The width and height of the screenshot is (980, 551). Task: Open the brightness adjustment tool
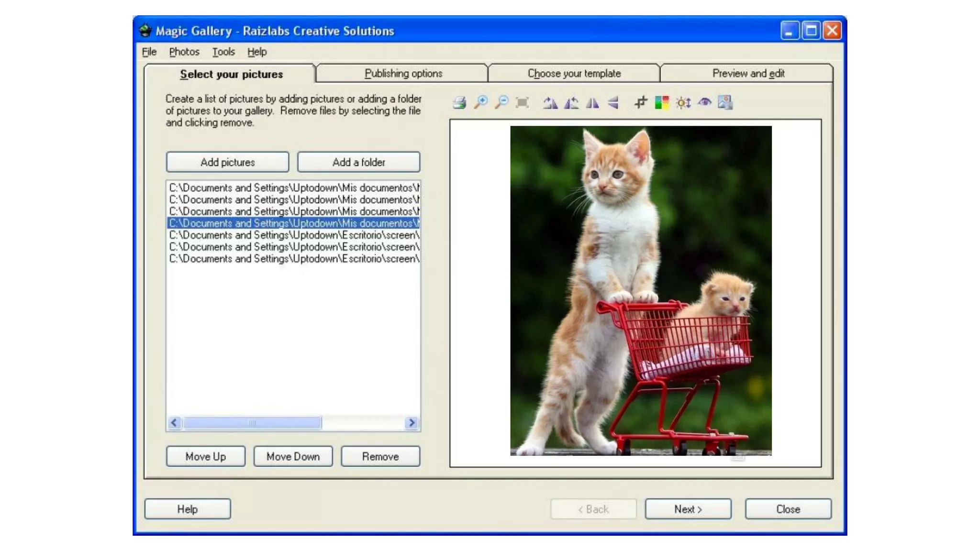(x=683, y=102)
